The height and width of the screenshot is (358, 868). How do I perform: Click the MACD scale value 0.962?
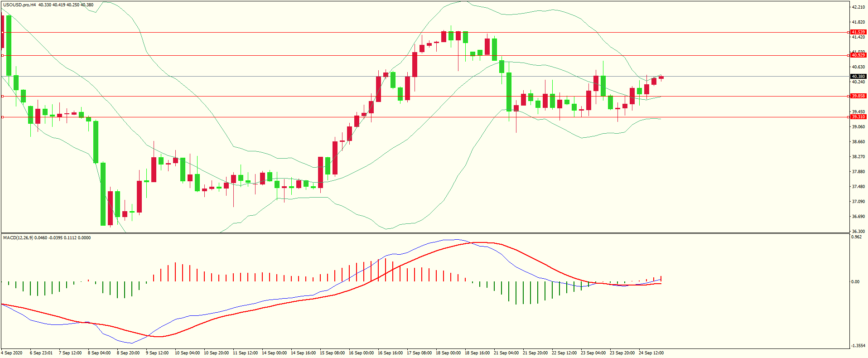pyautogui.click(x=856, y=237)
